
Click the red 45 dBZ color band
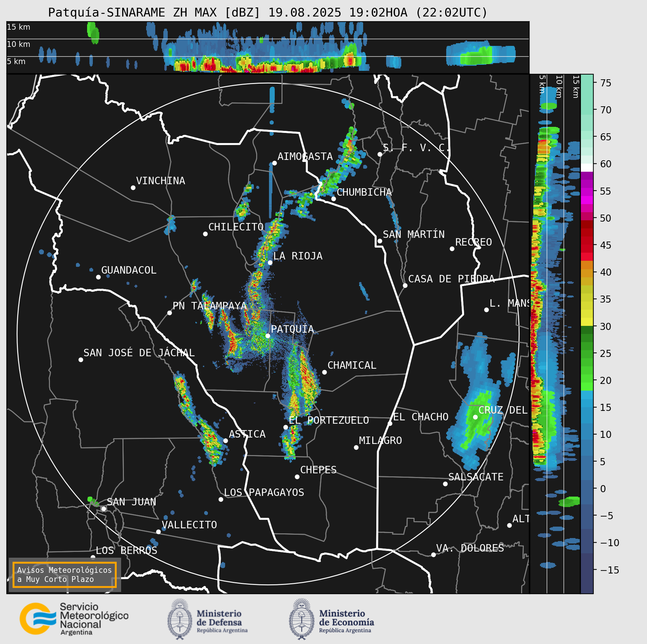tap(587, 245)
